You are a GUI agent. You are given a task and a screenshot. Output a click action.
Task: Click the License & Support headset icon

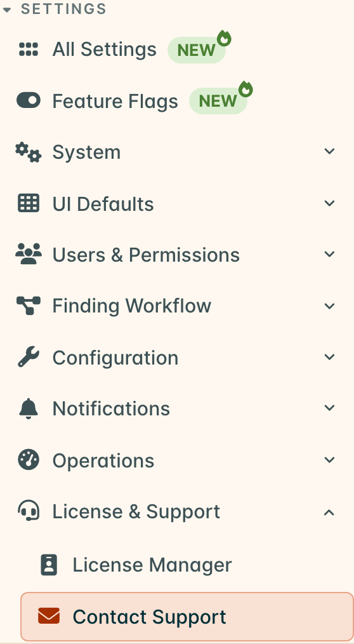pos(29,511)
